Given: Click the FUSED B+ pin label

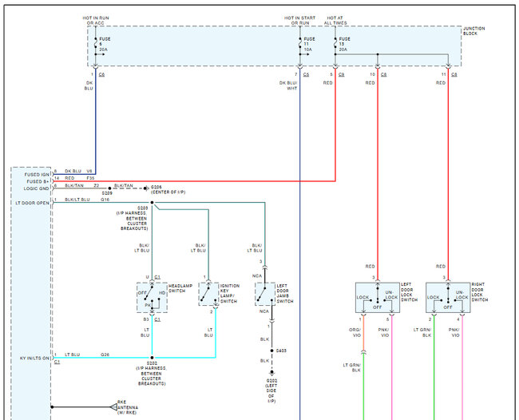Looking at the screenshot, I should coord(38,181).
